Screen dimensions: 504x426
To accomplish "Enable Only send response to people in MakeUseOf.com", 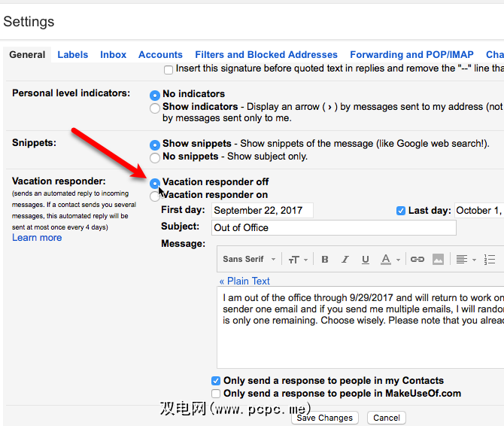I will (x=216, y=394).
